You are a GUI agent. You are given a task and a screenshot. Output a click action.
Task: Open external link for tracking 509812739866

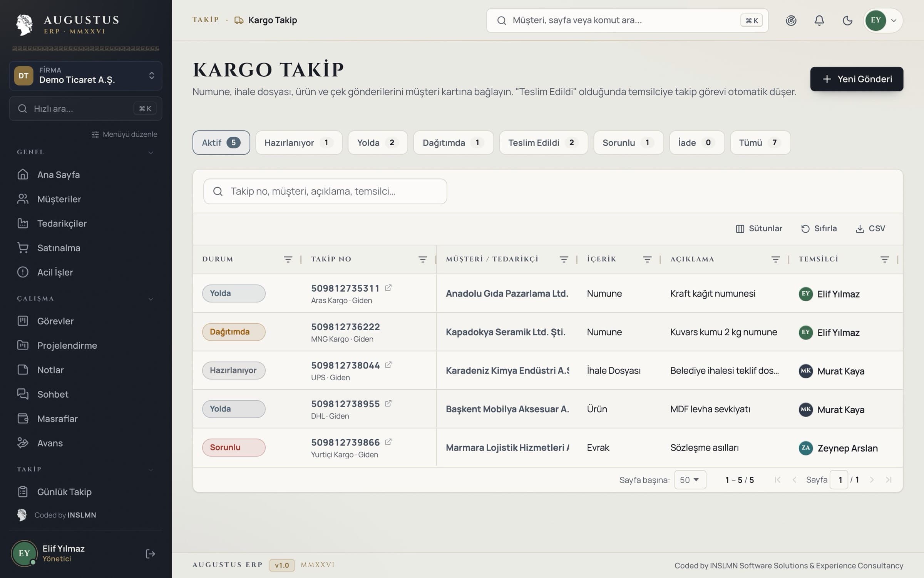(x=388, y=442)
